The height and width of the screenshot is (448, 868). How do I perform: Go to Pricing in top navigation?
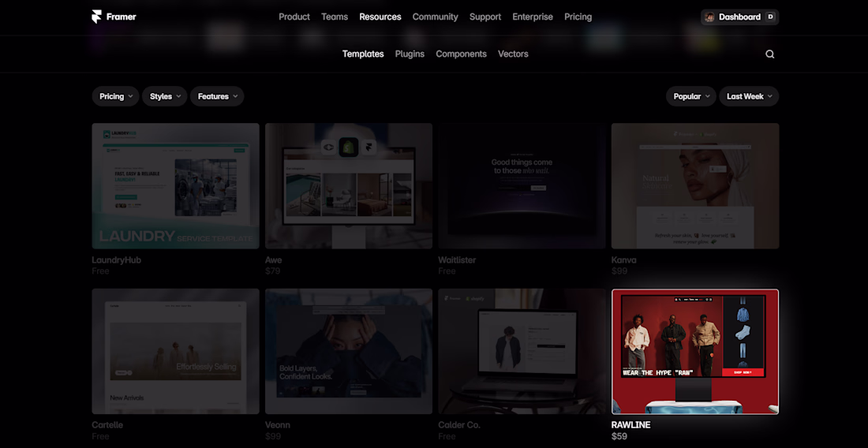(578, 17)
